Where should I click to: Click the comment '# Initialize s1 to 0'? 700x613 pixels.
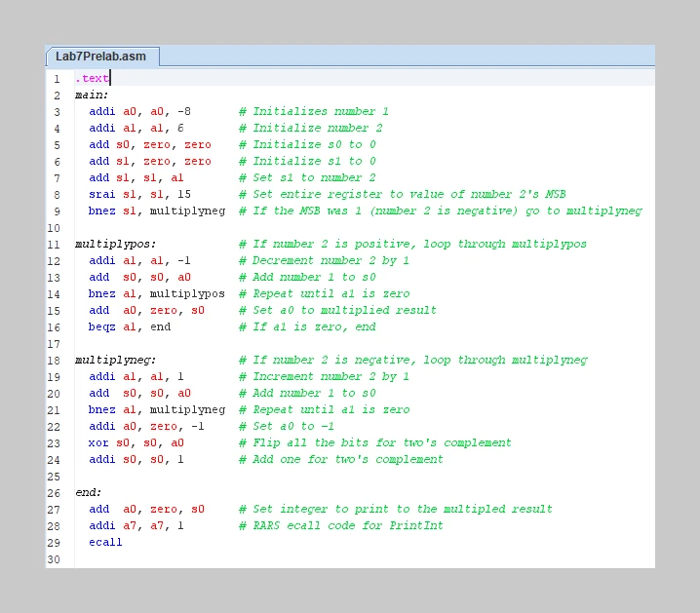pyautogui.click(x=307, y=161)
